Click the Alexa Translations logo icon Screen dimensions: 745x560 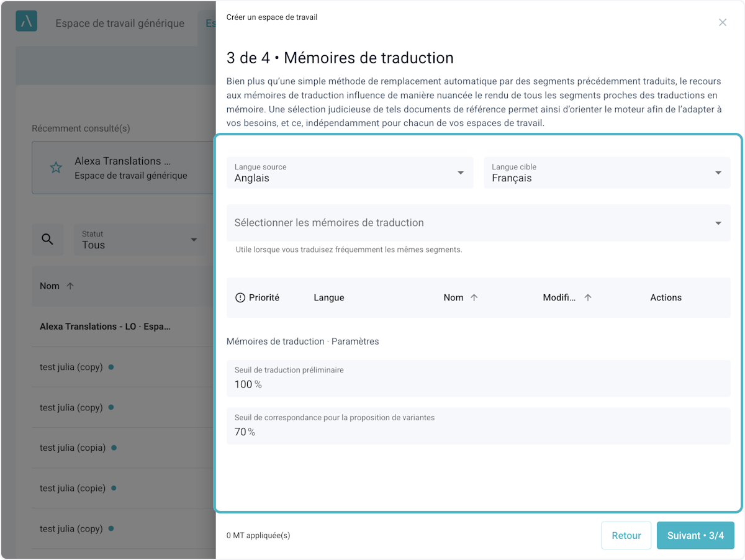point(26,21)
